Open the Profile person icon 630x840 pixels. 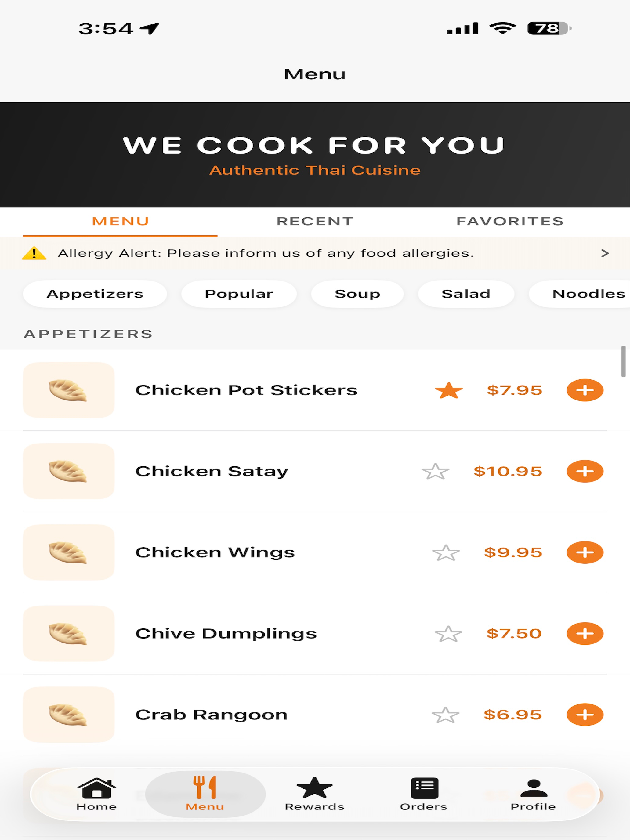coord(533,794)
